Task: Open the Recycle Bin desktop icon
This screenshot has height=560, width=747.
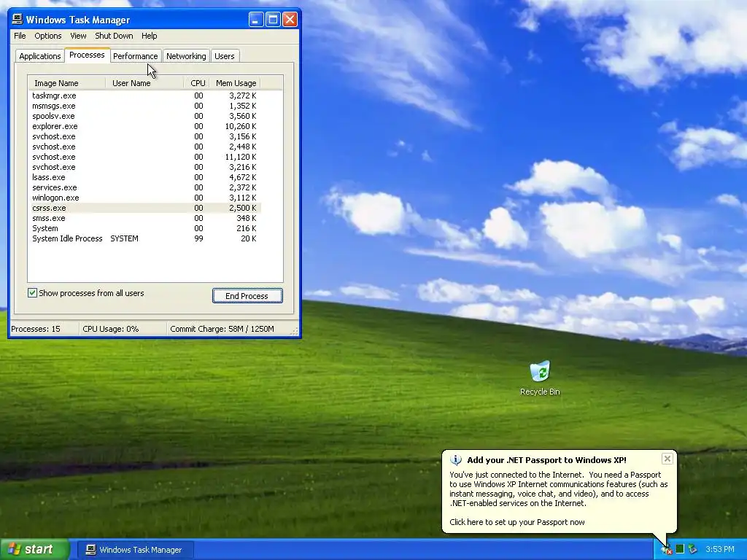Action: [x=540, y=378]
